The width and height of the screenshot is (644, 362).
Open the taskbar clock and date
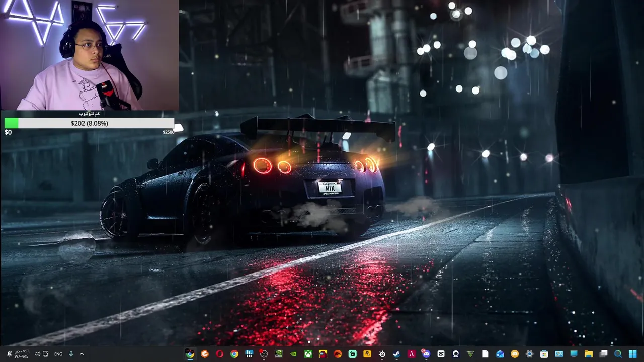click(x=22, y=354)
